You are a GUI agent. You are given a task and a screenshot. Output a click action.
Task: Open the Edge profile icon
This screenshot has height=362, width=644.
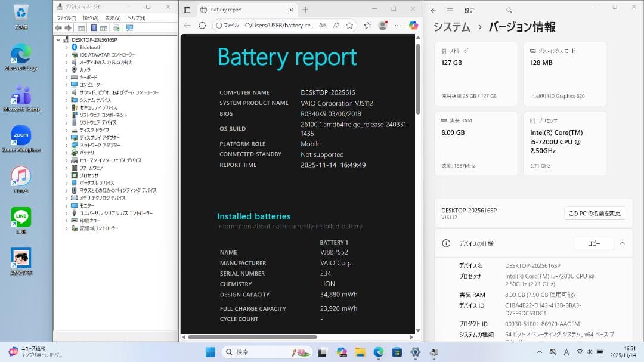[x=382, y=25]
